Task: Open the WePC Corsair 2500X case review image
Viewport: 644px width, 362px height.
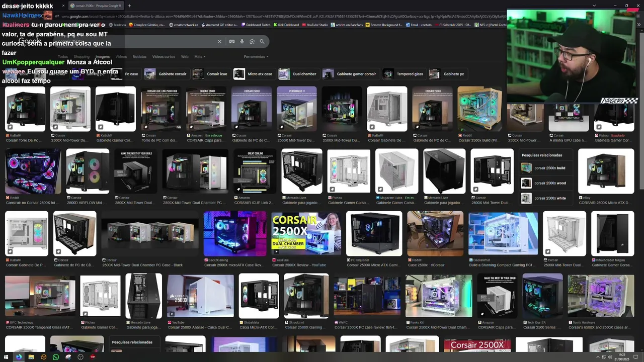Action: [x=367, y=296]
